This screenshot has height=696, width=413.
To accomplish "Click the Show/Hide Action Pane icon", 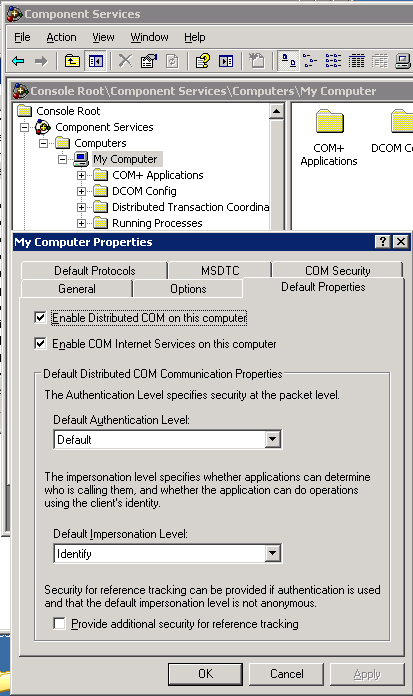I will tap(226, 61).
